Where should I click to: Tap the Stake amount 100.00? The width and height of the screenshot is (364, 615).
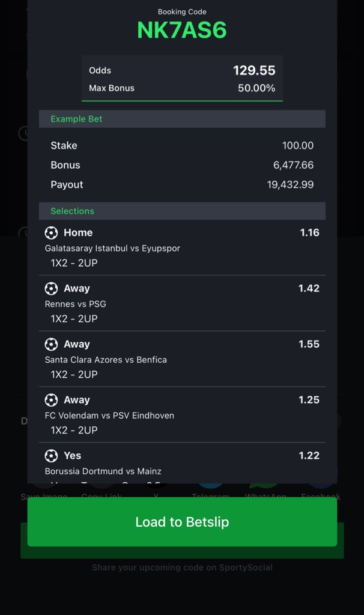pyautogui.click(x=298, y=145)
